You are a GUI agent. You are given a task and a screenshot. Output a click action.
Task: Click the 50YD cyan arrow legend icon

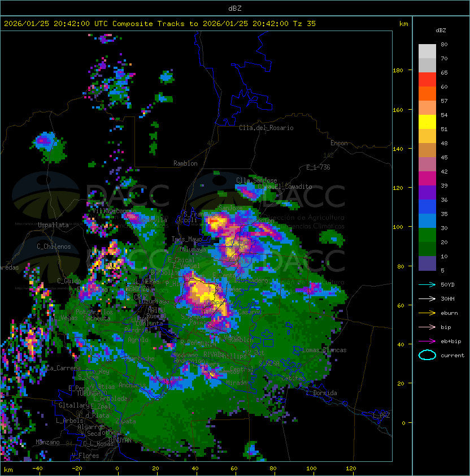pos(427,284)
